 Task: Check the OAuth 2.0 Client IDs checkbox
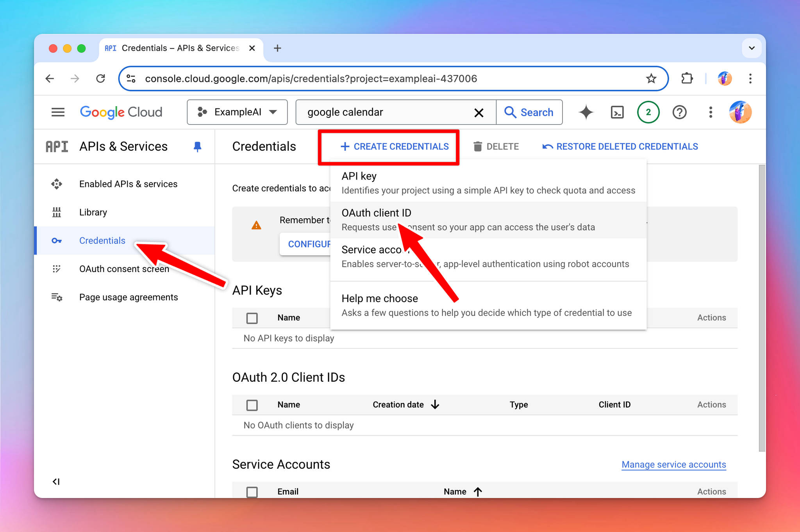(x=252, y=405)
